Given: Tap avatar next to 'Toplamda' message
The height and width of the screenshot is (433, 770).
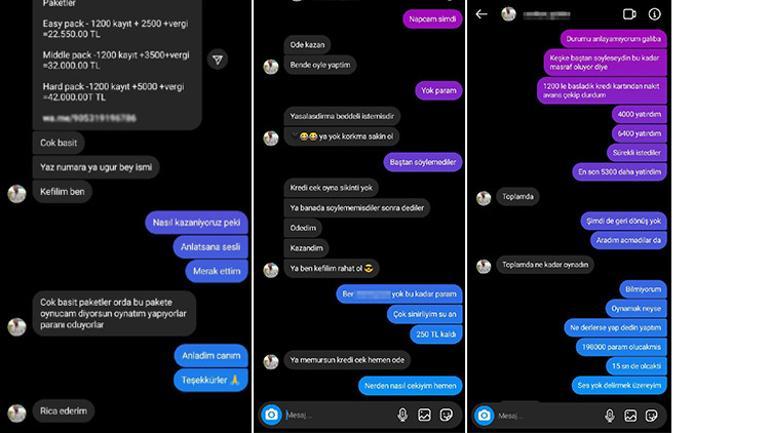Looking at the screenshot, I should pos(484,198).
